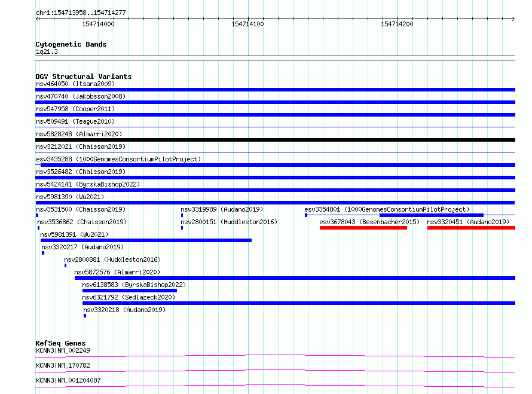
Task: Open the nsv3319989 (Audano2019) variant label
Action: click(222, 209)
